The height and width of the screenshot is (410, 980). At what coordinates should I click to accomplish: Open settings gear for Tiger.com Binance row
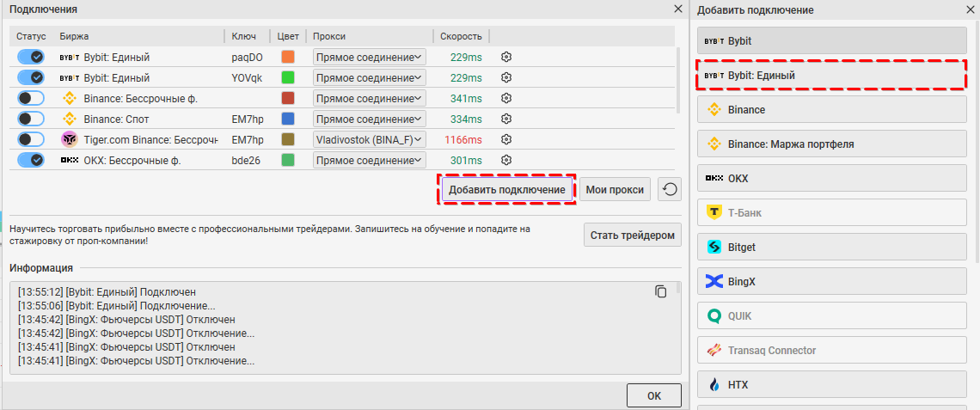click(x=506, y=138)
